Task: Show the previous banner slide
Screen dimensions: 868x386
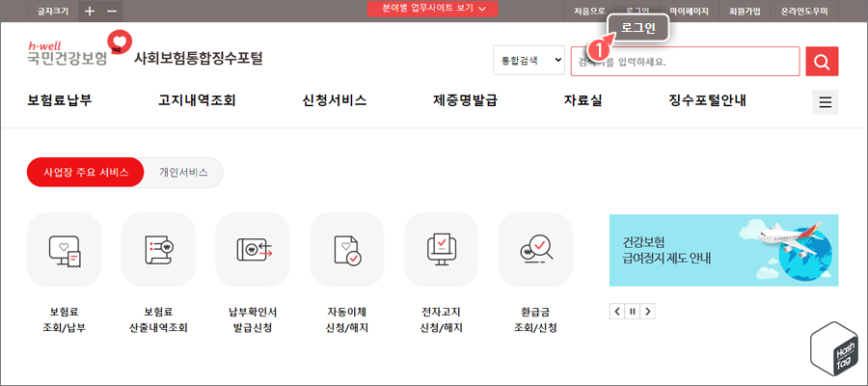Action: [x=617, y=312]
